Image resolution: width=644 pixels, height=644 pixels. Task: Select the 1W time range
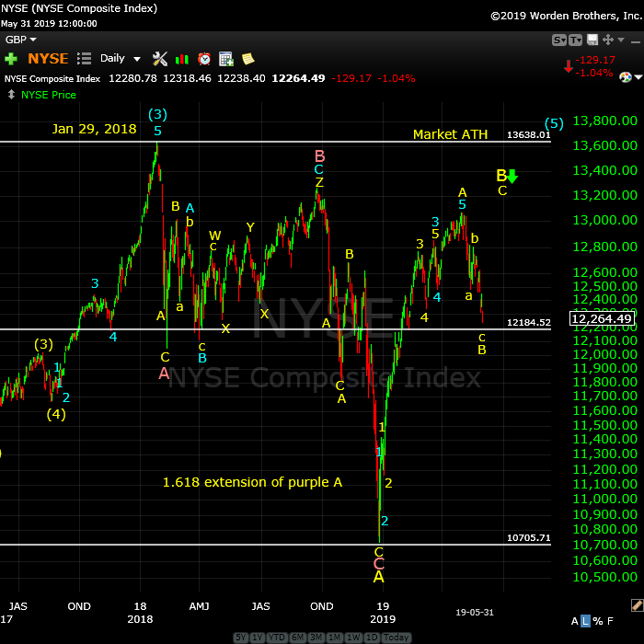353,638
